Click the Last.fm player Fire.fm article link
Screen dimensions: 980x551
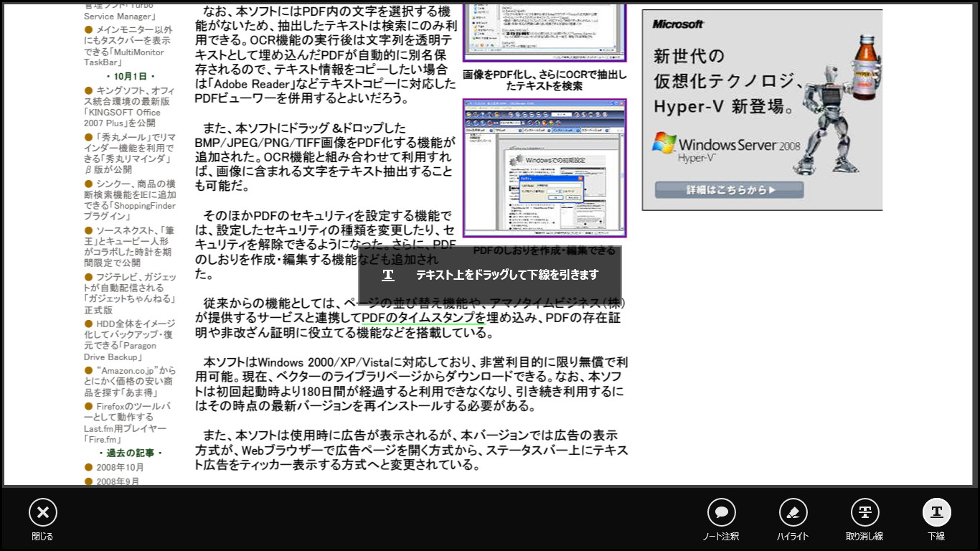(129, 423)
